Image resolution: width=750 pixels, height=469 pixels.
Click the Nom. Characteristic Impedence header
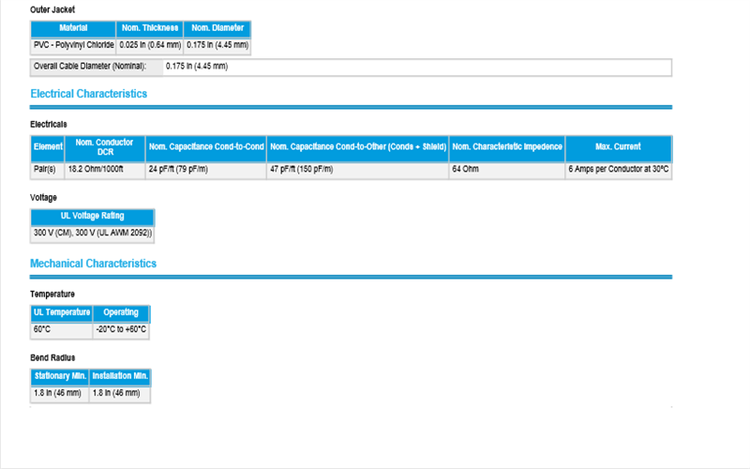click(507, 148)
